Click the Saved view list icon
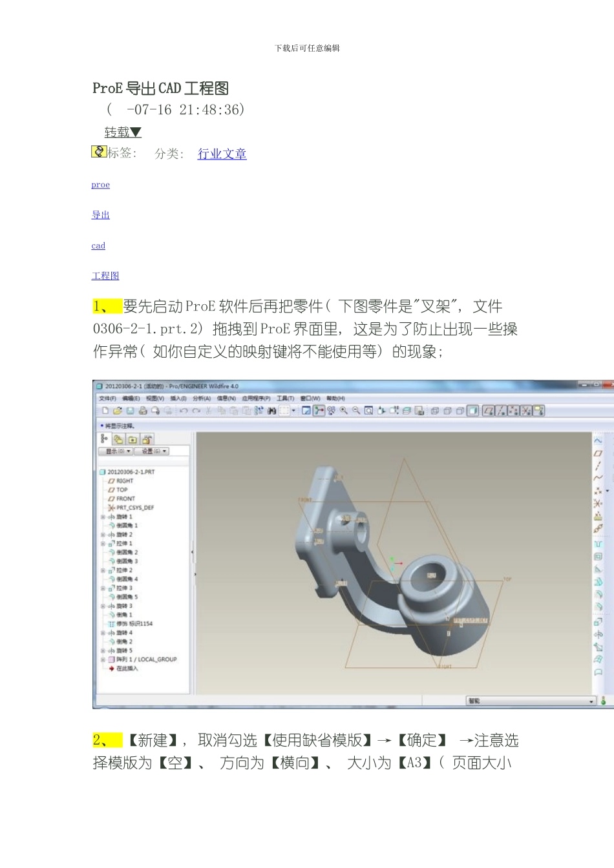Viewport: 614px width, 868px height. [394, 410]
